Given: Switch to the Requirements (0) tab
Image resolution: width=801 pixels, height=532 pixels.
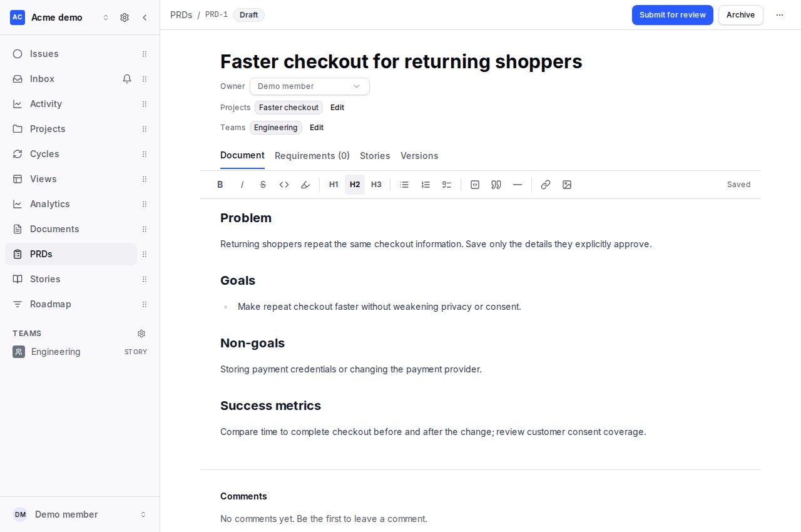Looking at the screenshot, I should point(312,156).
